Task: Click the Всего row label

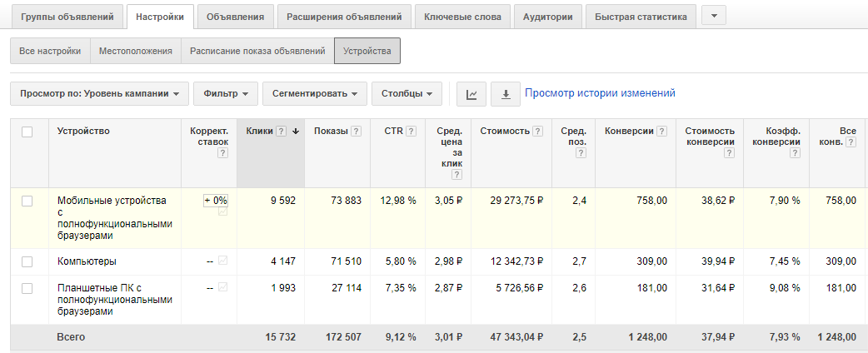Action: [x=71, y=336]
